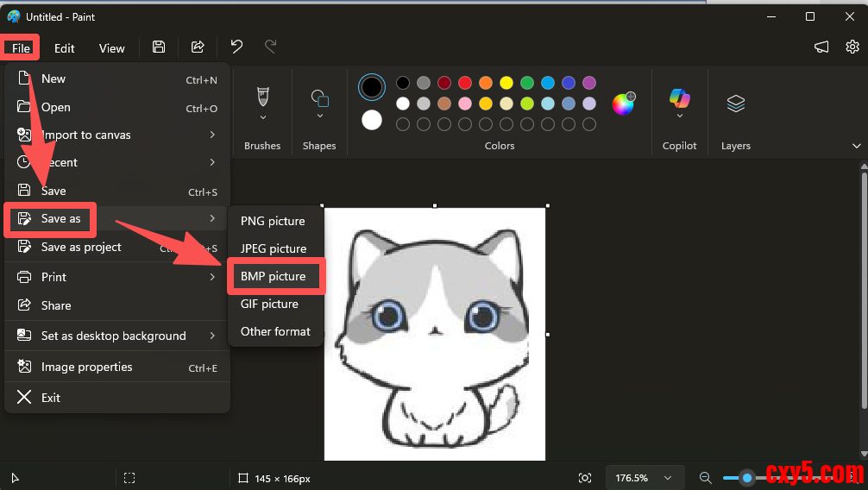This screenshot has height=490, width=868.
Task: Click the Share toolbar icon
Action: point(198,47)
